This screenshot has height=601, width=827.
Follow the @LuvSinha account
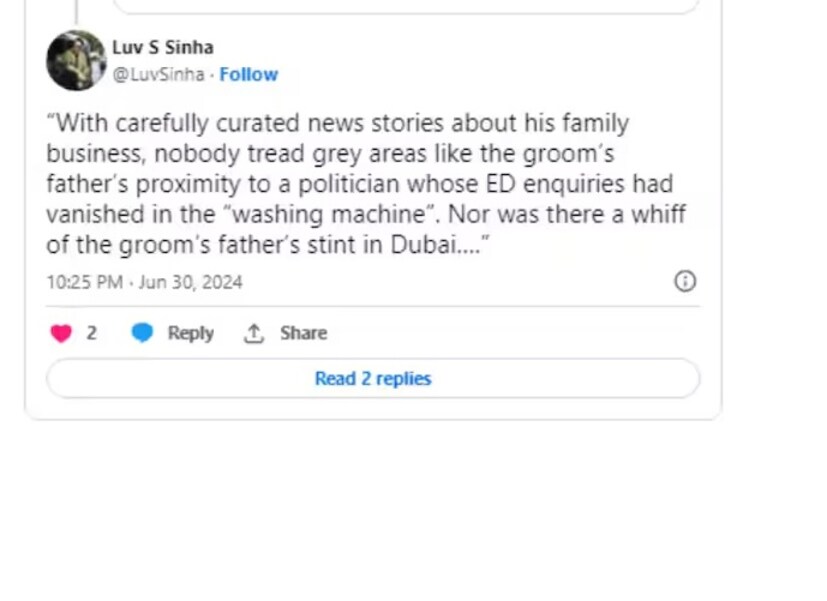tap(249, 74)
